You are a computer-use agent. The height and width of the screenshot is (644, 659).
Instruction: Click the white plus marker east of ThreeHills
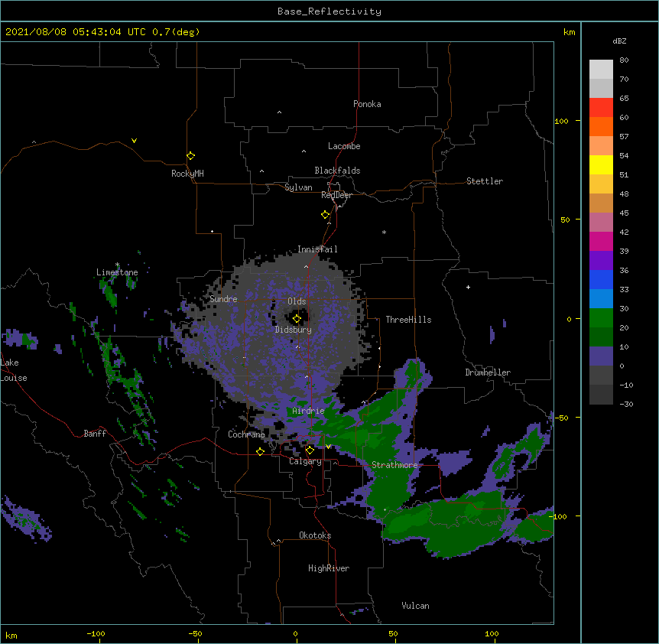pyautogui.click(x=468, y=287)
